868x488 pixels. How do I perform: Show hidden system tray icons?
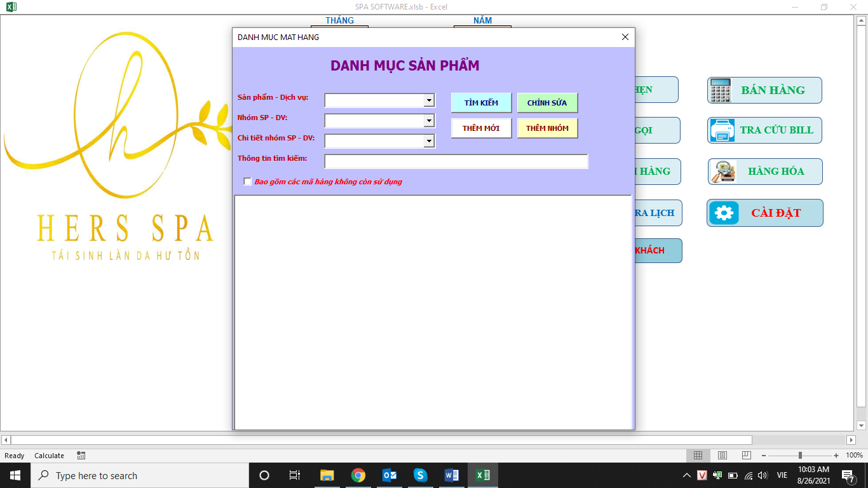(x=687, y=475)
